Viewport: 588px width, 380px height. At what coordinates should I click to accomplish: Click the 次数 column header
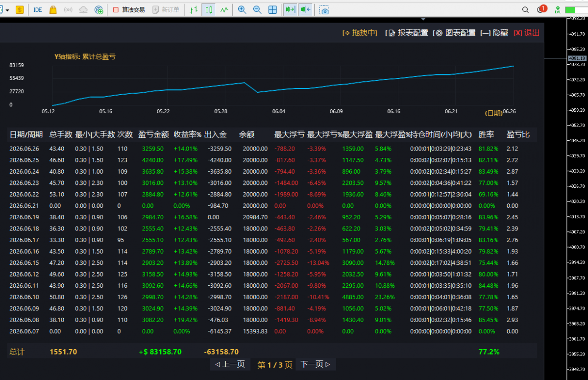[125, 134]
